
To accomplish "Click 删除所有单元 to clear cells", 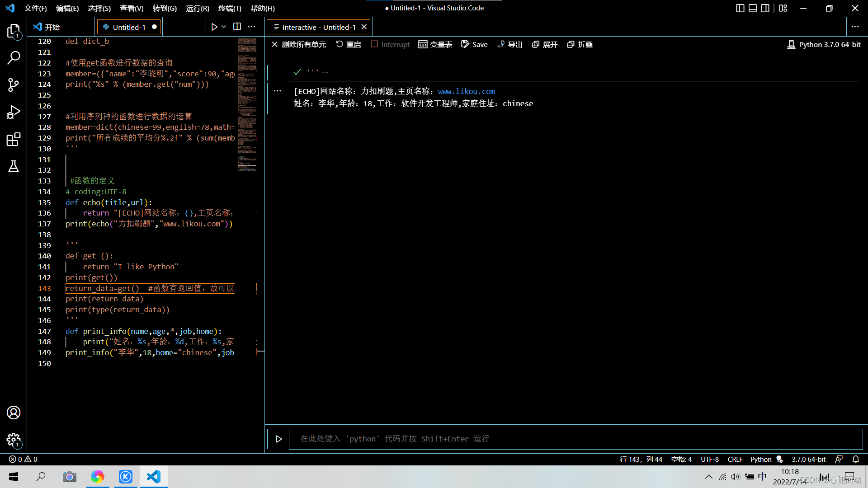I will pyautogui.click(x=299, y=44).
